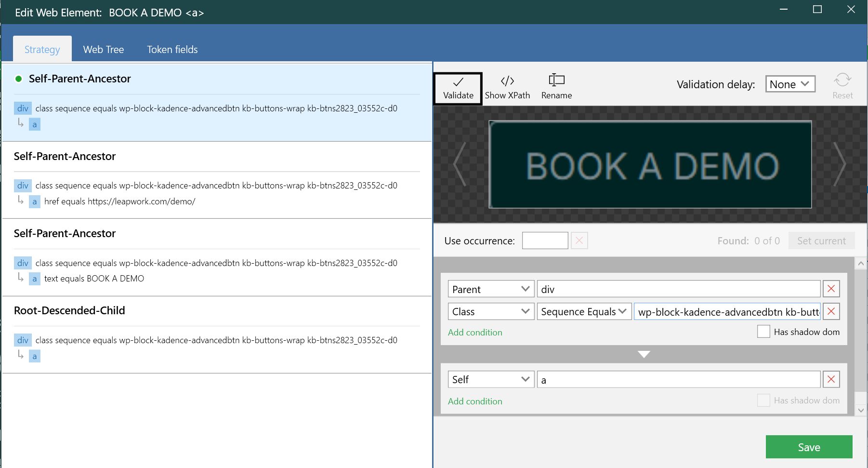868x468 pixels.
Task: Select the Root-Descended-Child strategy
Action: pyautogui.click(x=217, y=335)
